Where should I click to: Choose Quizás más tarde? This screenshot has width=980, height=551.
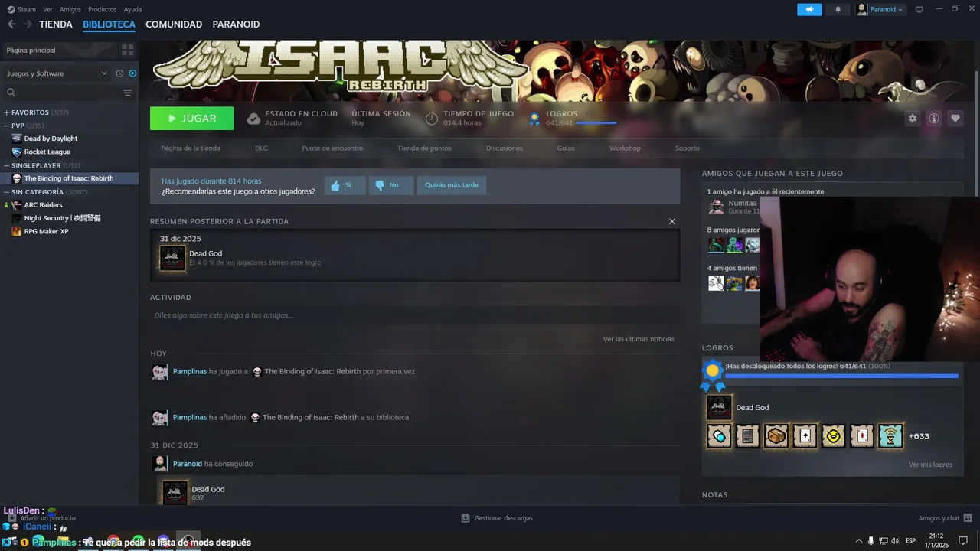click(452, 185)
